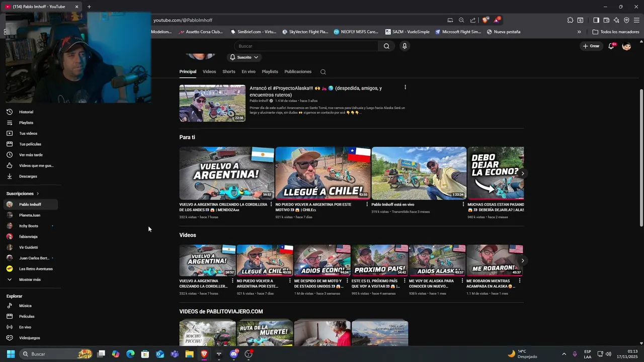Open Videojuegos under Explorar
This screenshot has height=362, width=644.
[30, 338]
